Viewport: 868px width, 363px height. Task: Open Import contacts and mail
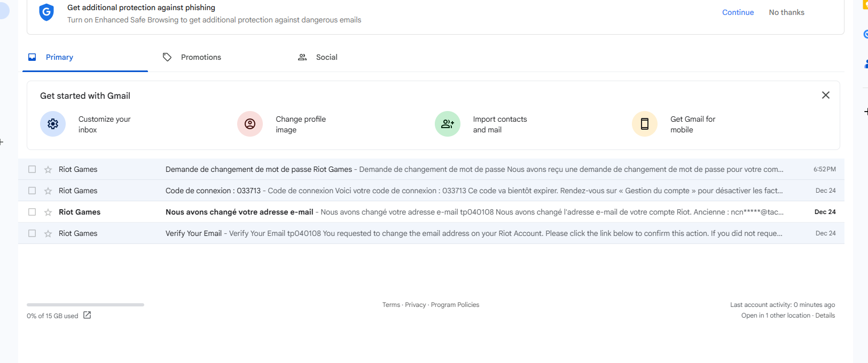pyautogui.click(x=500, y=124)
